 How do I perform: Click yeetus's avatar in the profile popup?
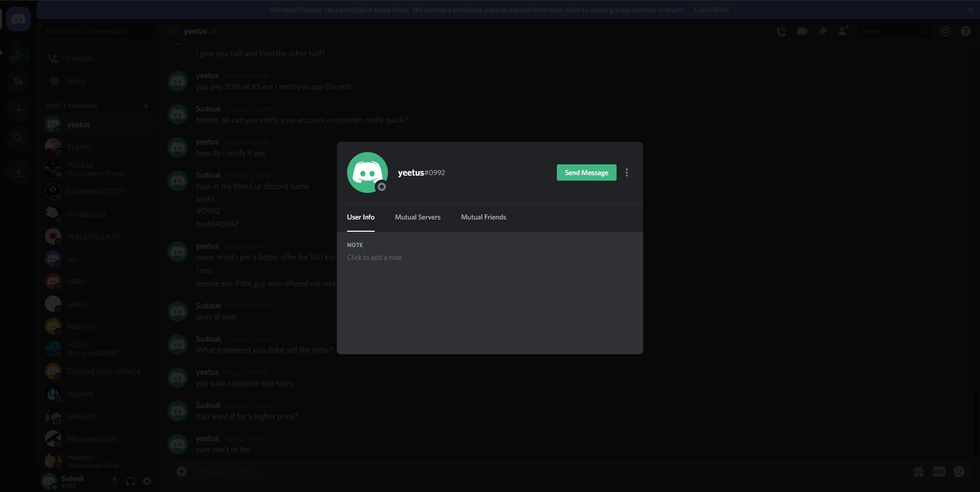(x=367, y=173)
